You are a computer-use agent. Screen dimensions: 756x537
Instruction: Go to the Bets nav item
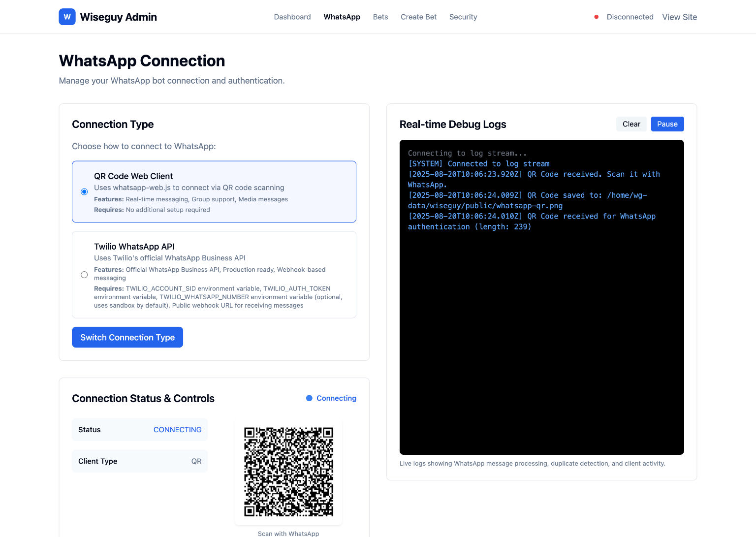click(380, 17)
